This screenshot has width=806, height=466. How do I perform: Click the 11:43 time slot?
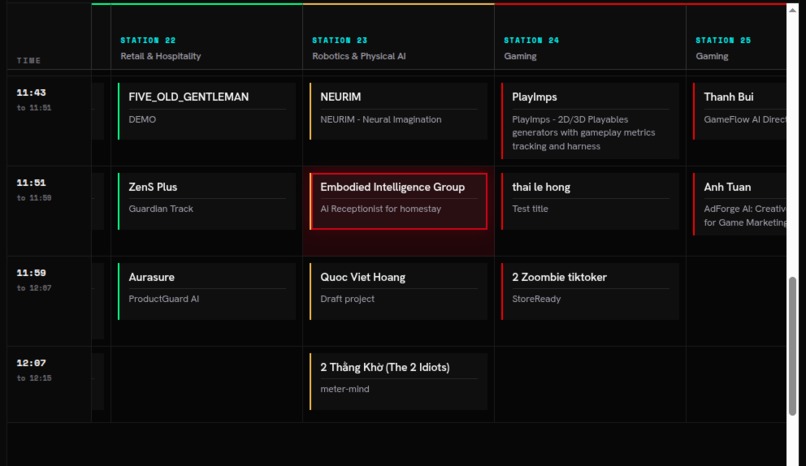(31, 92)
